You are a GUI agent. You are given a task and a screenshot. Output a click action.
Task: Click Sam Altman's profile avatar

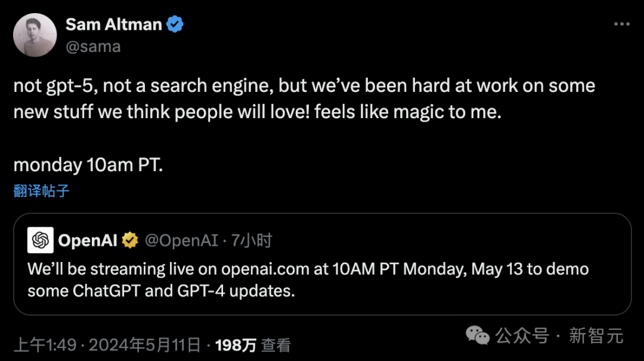(35, 35)
